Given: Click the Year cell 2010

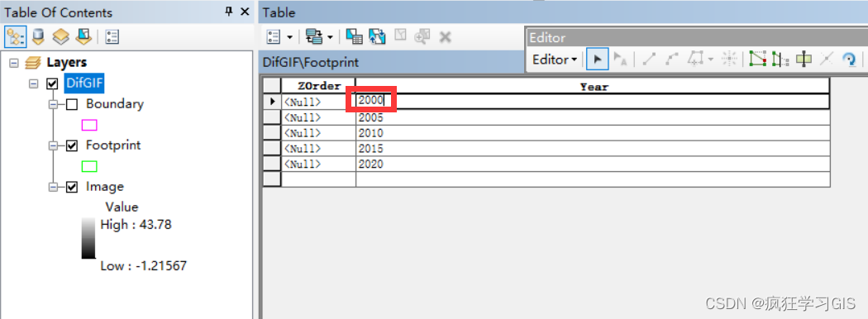Looking at the screenshot, I should (x=593, y=133).
